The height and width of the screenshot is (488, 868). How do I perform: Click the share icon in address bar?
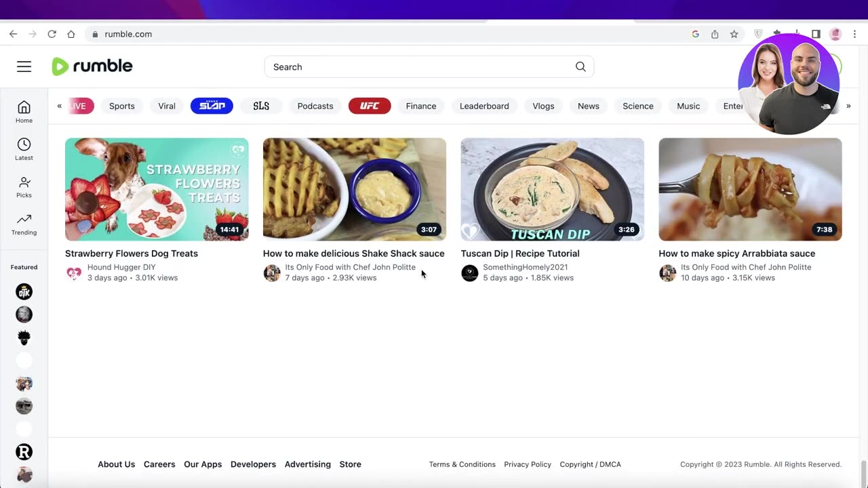click(x=715, y=34)
